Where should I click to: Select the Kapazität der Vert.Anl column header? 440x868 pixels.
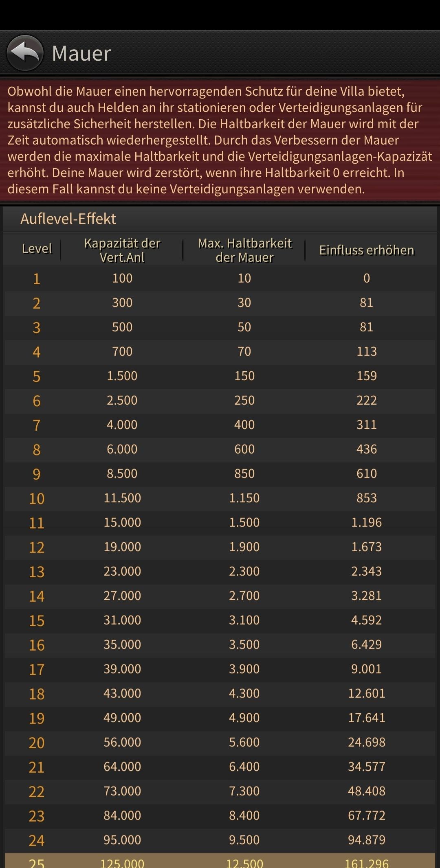pyautogui.click(x=122, y=250)
